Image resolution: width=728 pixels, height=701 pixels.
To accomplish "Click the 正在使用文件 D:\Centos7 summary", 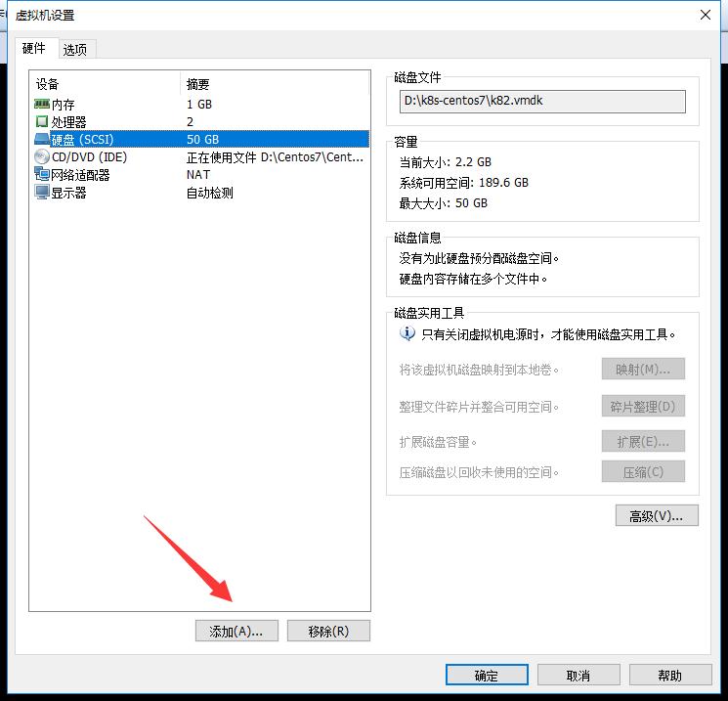I will (x=275, y=157).
